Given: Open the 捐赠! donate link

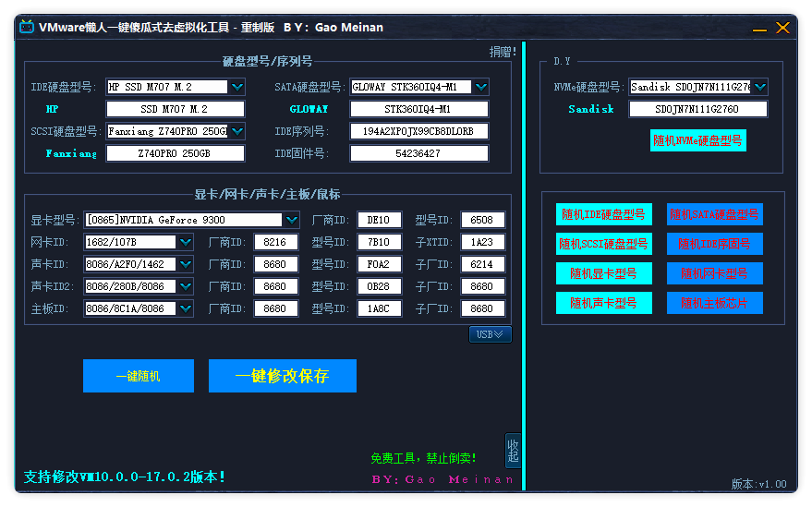Looking at the screenshot, I should pyautogui.click(x=503, y=52).
